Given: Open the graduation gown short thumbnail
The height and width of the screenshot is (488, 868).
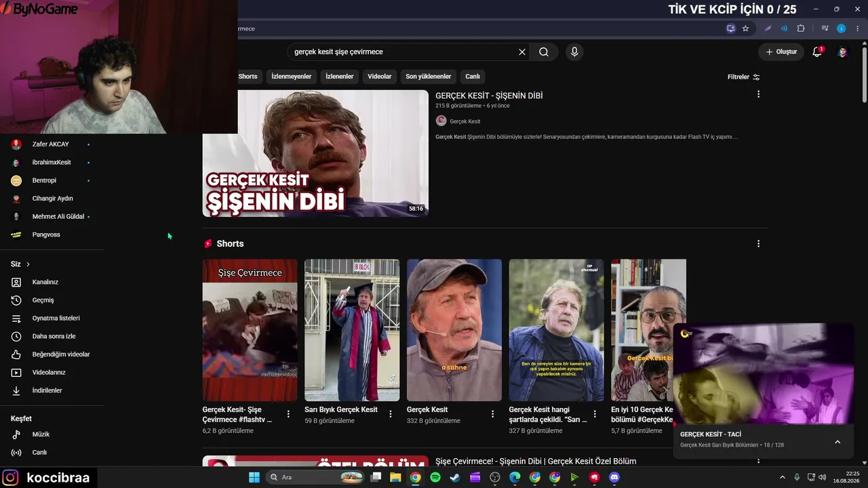Looking at the screenshot, I should [352, 330].
